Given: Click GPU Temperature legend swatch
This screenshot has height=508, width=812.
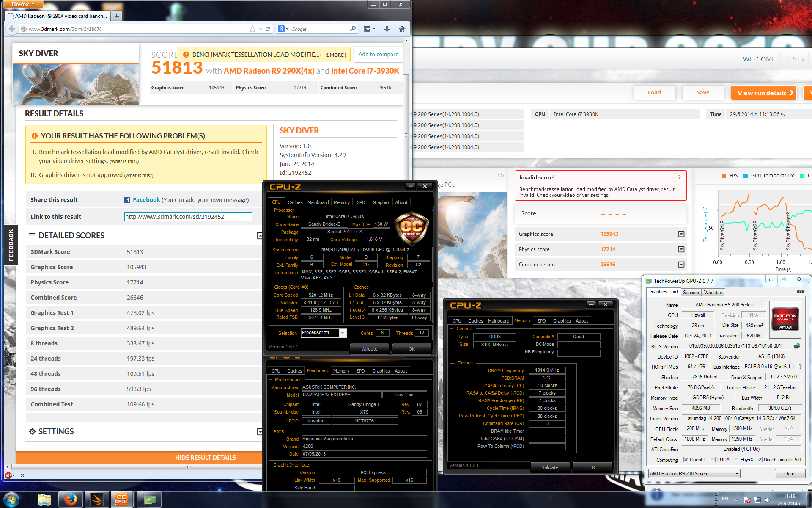Looking at the screenshot, I should pyautogui.click(x=746, y=176).
